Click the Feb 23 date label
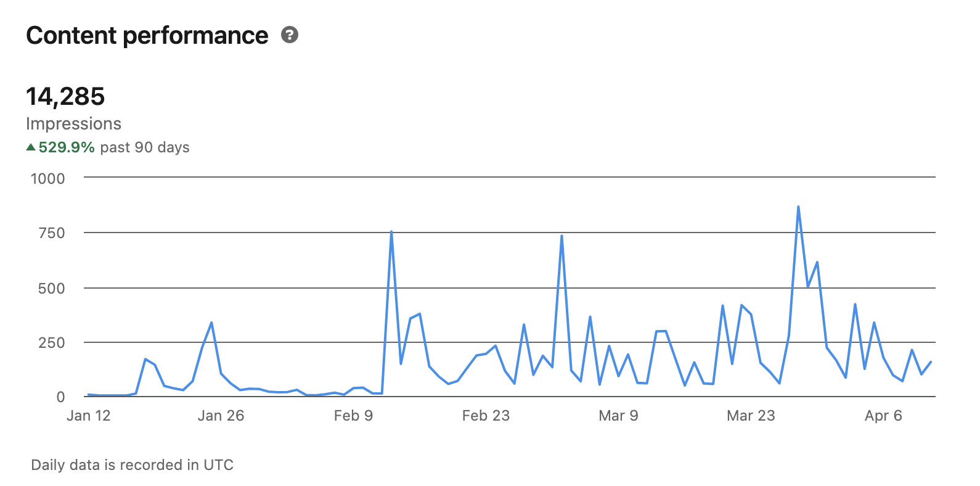 tap(486, 416)
